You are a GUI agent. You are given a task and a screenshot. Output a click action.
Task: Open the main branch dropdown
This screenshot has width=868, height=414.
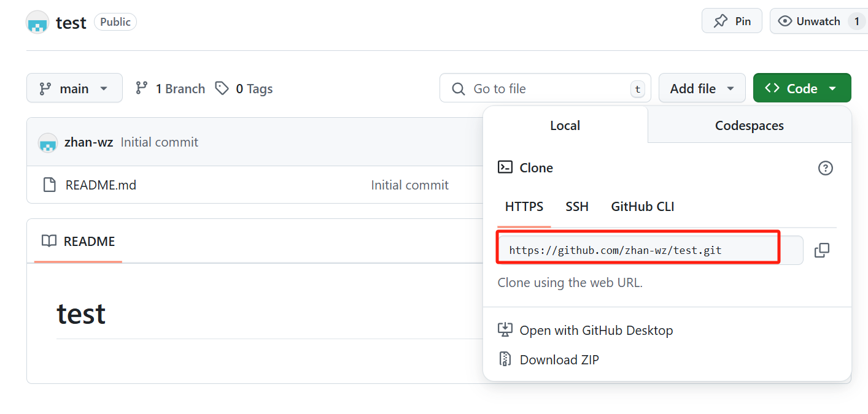[74, 88]
